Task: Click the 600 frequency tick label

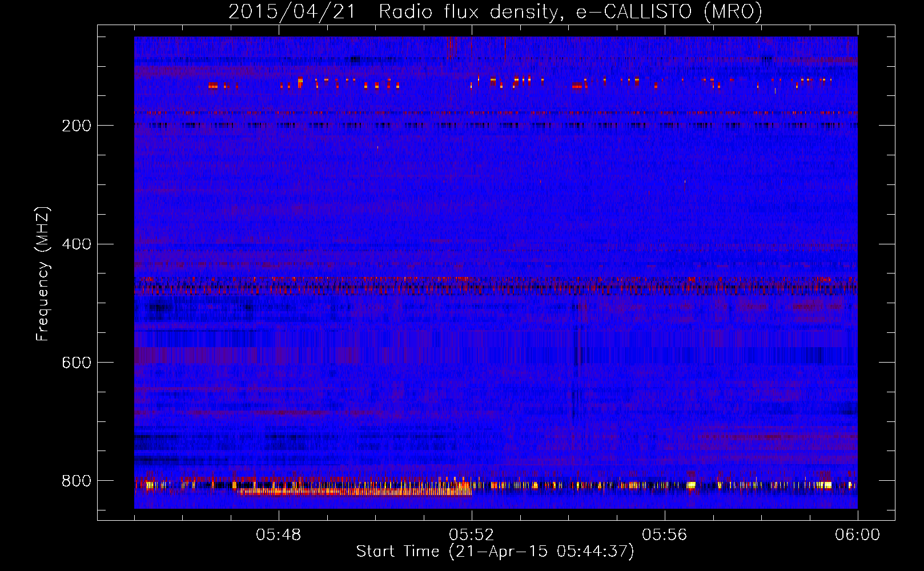Action: [x=76, y=363]
